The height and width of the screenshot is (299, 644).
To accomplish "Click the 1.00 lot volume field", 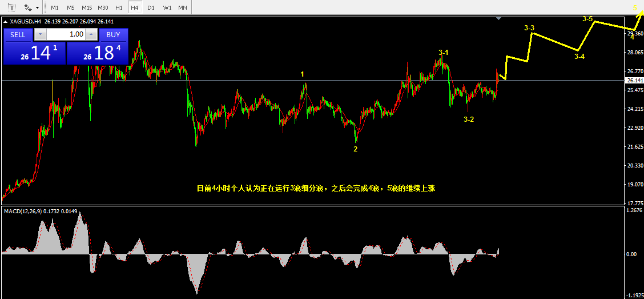I will click(x=66, y=34).
